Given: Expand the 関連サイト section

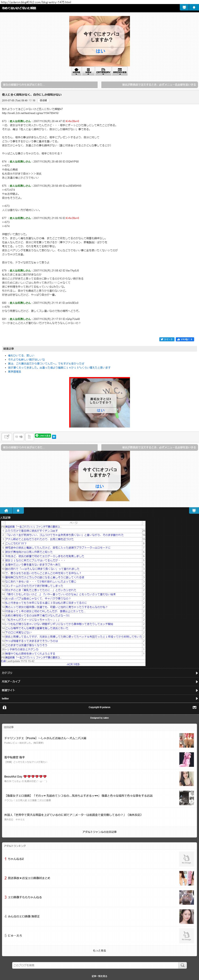Looking at the screenshot, I should coord(100,690).
